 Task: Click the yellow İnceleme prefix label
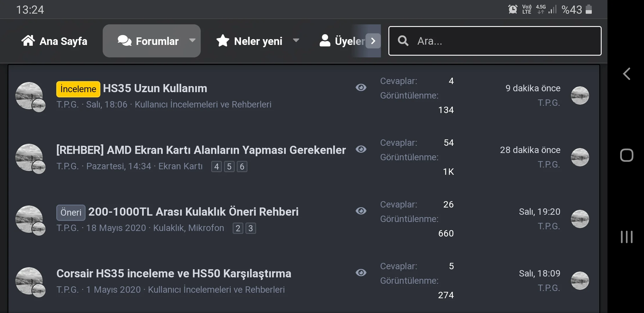tap(78, 89)
